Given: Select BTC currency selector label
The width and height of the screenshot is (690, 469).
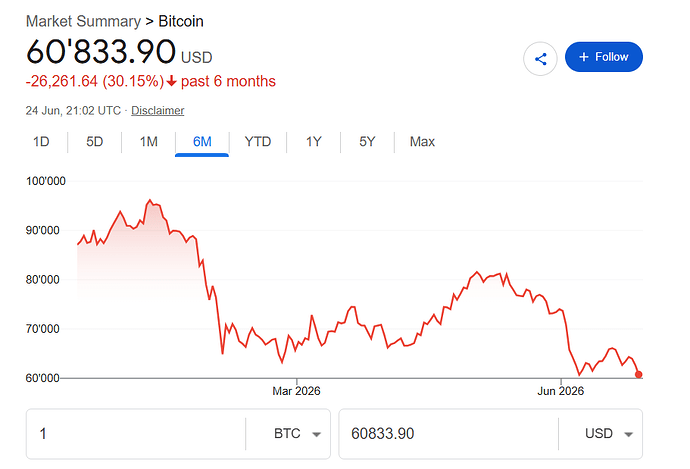Looking at the screenshot, I should 287,434.
